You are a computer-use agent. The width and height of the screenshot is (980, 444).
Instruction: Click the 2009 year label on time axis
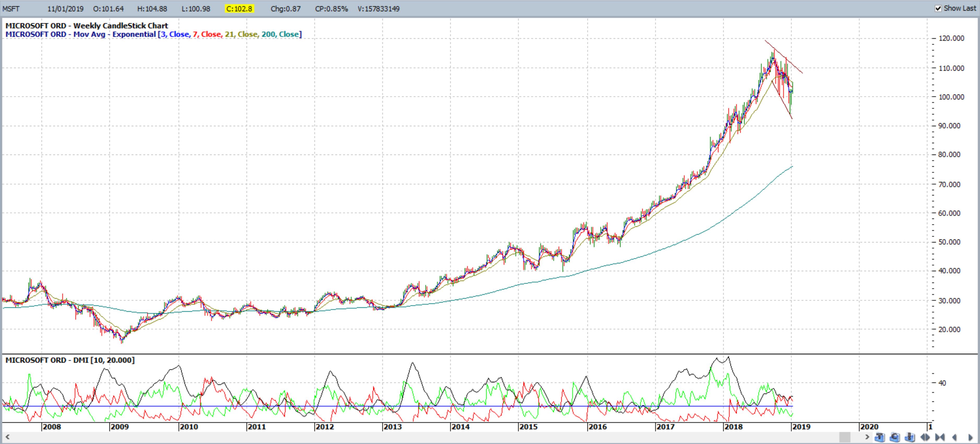[x=120, y=427]
